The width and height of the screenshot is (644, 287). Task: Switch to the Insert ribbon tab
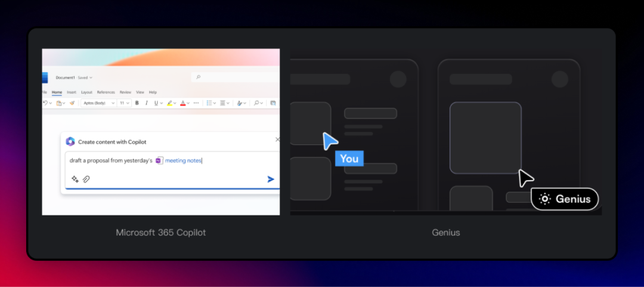point(72,92)
